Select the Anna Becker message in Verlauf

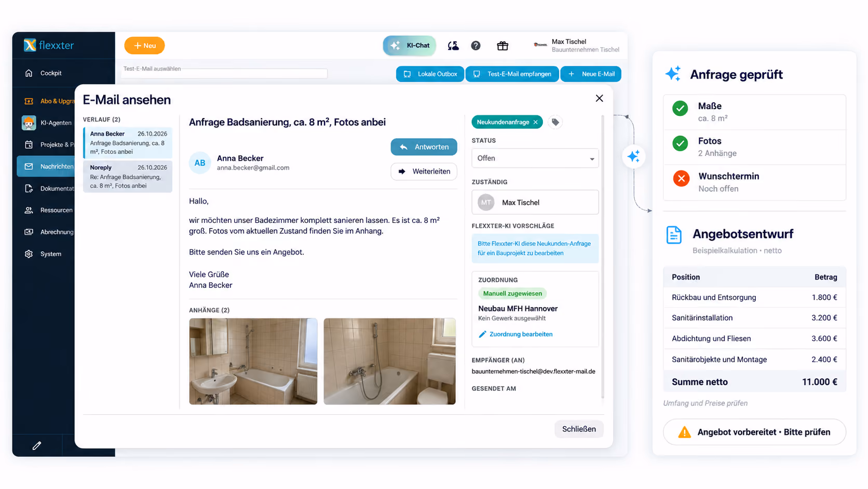tap(128, 142)
